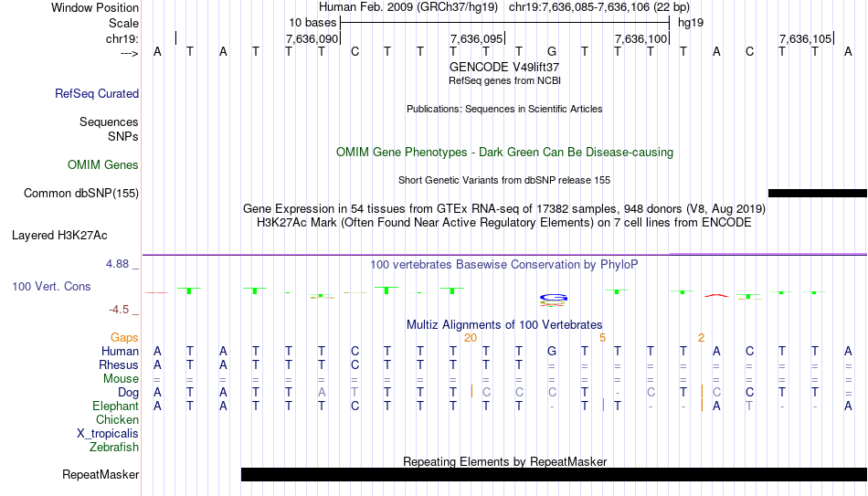Click 'Multiz Alignments of 100 Vertebrates' title

(x=504, y=325)
